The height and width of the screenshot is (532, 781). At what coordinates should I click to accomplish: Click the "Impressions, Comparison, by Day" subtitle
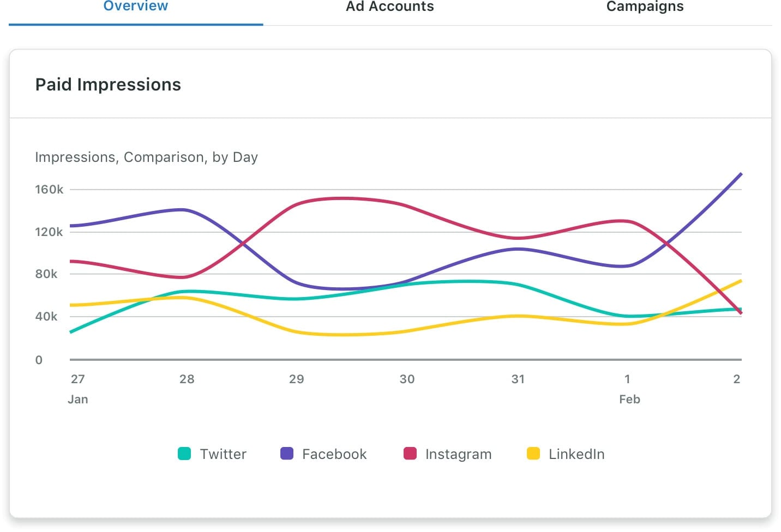(x=146, y=157)
